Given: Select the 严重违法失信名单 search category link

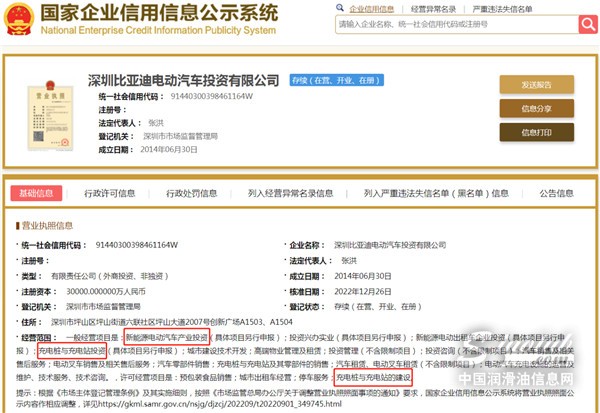Looking at the screenshot, I should click(x=502, y=9).
